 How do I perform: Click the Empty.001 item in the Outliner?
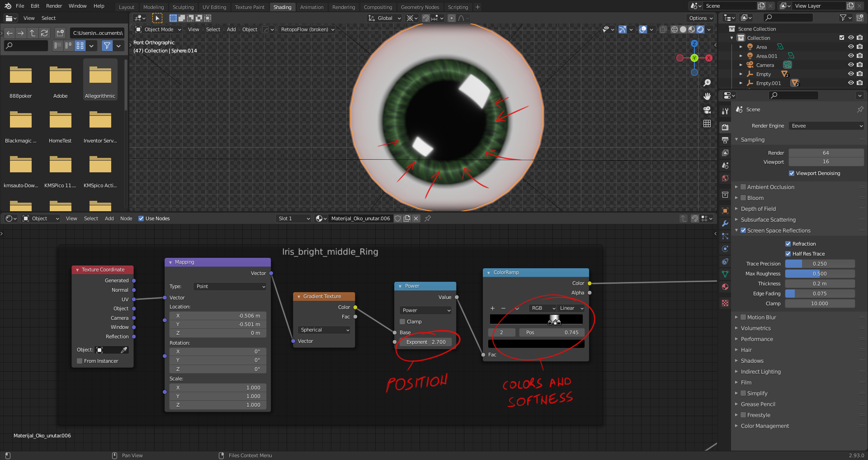pyautogui.click(x=769, y=83)
